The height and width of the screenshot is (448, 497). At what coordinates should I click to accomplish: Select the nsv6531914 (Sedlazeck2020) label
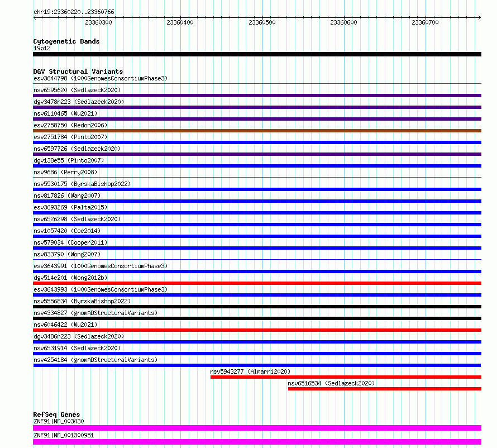point(77,348)
